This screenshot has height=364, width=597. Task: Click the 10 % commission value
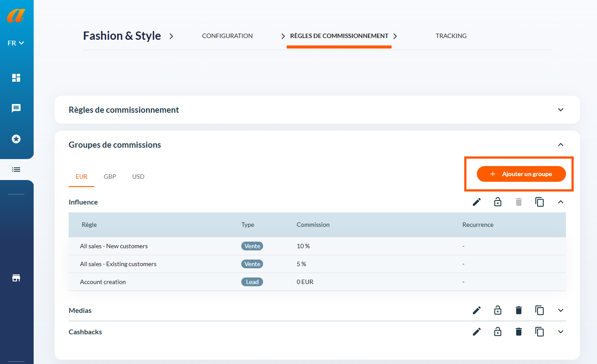point(303,246)
